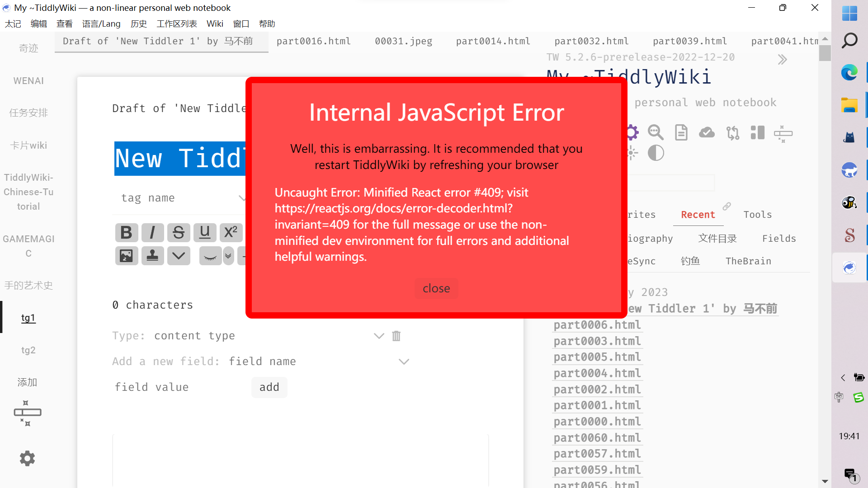Open part0006.html from recent list
Image resolution: width=868 pixels, height=488 pixels.
(x=597, y=325)
